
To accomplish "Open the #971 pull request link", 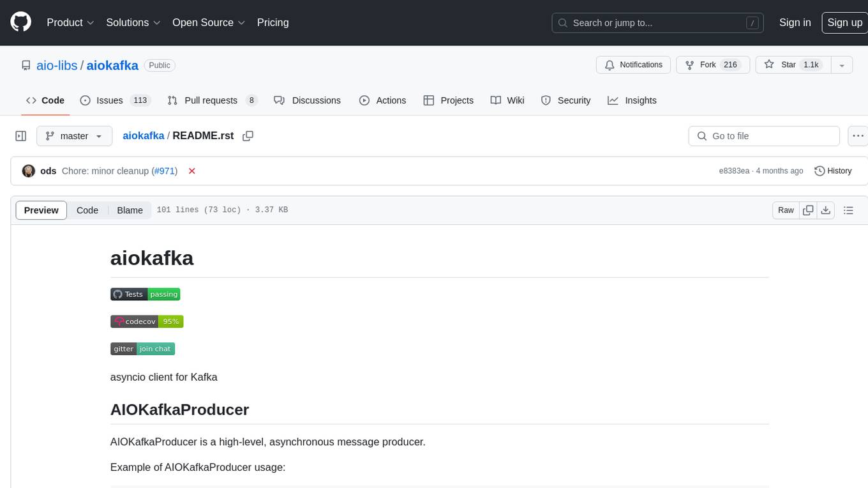I will pos(165,171).
